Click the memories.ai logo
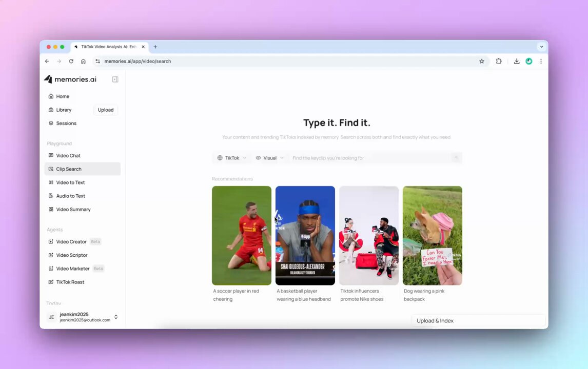 pyautogui.click(x=70, y=79)
